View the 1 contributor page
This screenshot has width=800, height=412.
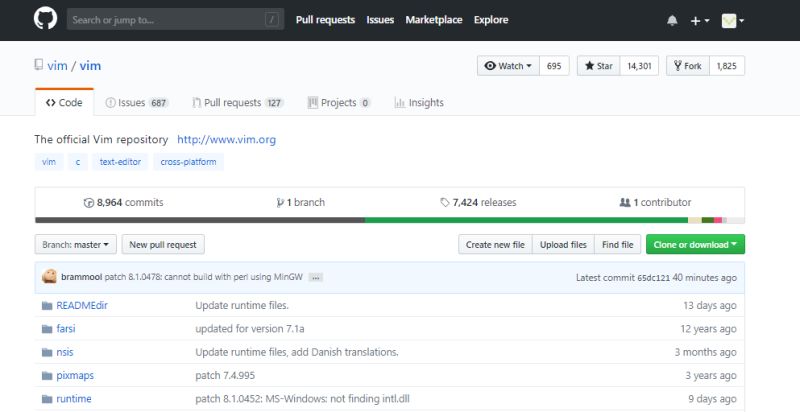(x=656, y=202)
